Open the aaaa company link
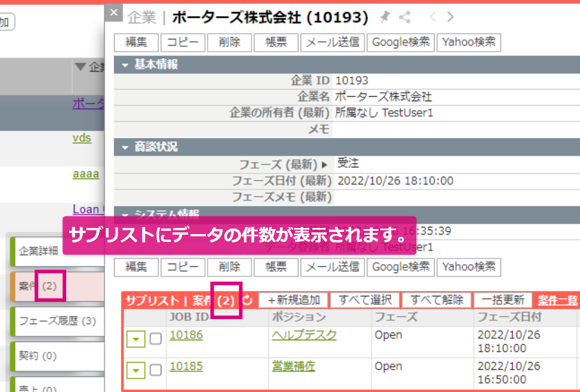The height and width of the screenshot is (392, 580). pos(86,174)
